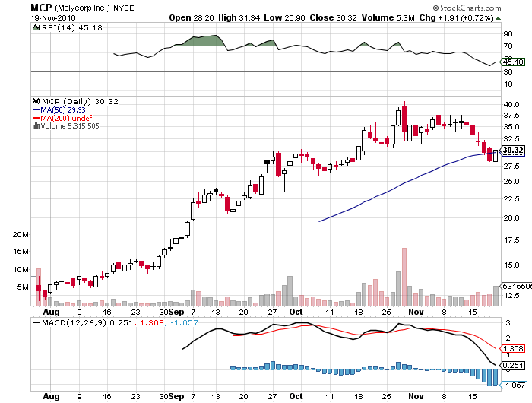Click the Oct label under the MACD panel
Screen dimensions: 532x403
[296, 396]
